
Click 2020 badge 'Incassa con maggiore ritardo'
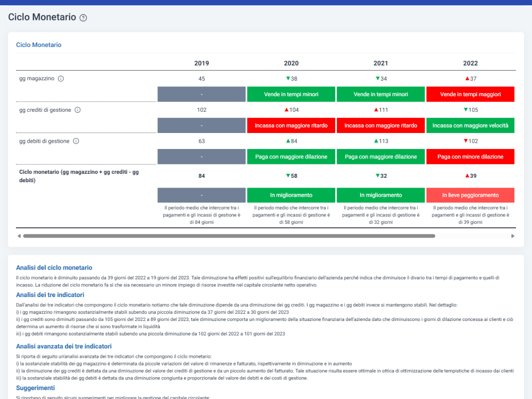click(291, 125)
